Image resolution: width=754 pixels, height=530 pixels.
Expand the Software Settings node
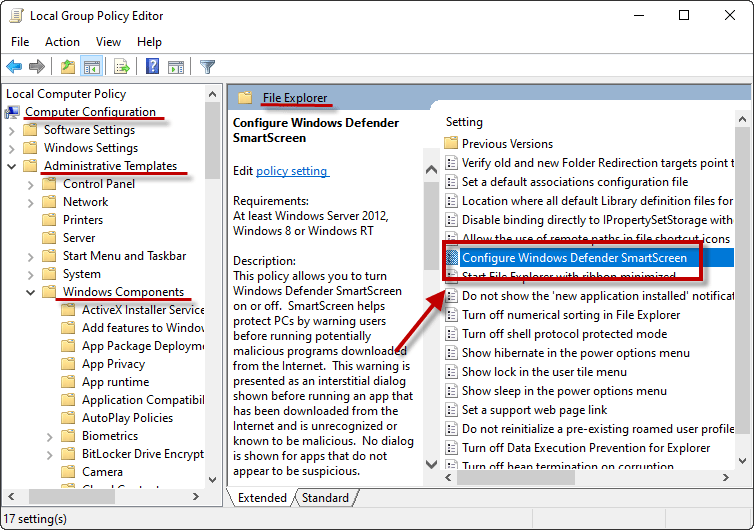[x=12, y=130]
